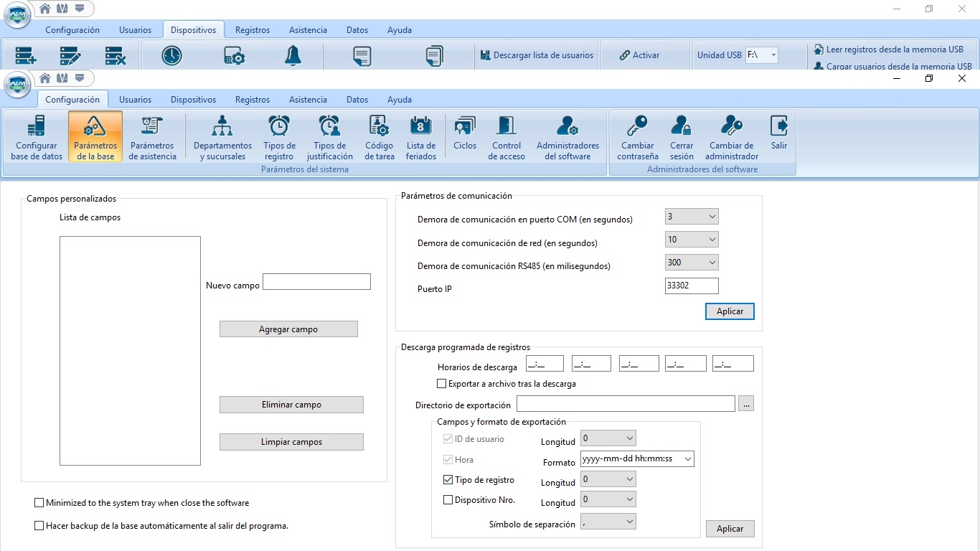This screenshot has height=551, width=980.
Task: Open the RS485 delay dropdown showing 300
Action: click(x=692, y=263)
